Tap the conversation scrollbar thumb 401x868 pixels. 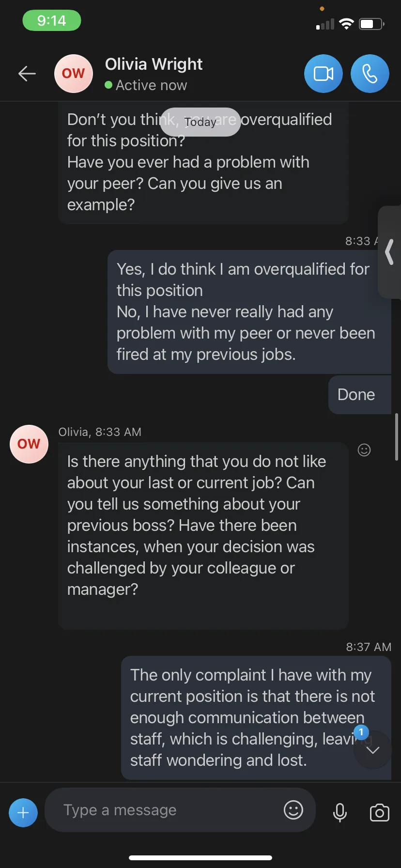coord(397,436)
